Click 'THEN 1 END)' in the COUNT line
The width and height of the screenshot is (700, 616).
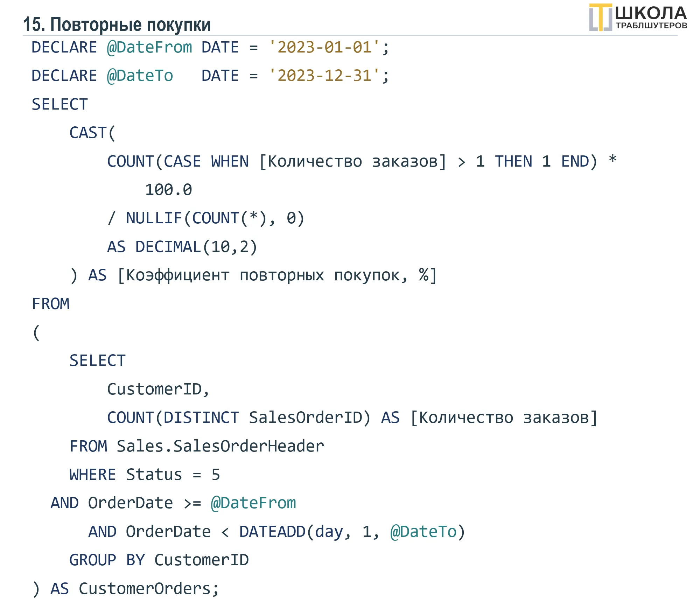[546, 161]
